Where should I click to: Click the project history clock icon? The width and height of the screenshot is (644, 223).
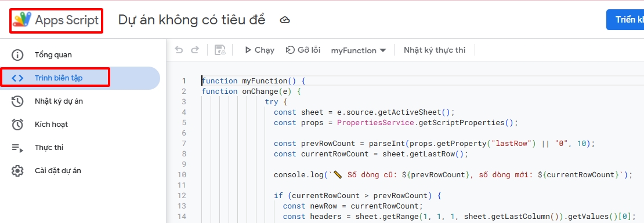pyautogui.click(x=17, y=101)
